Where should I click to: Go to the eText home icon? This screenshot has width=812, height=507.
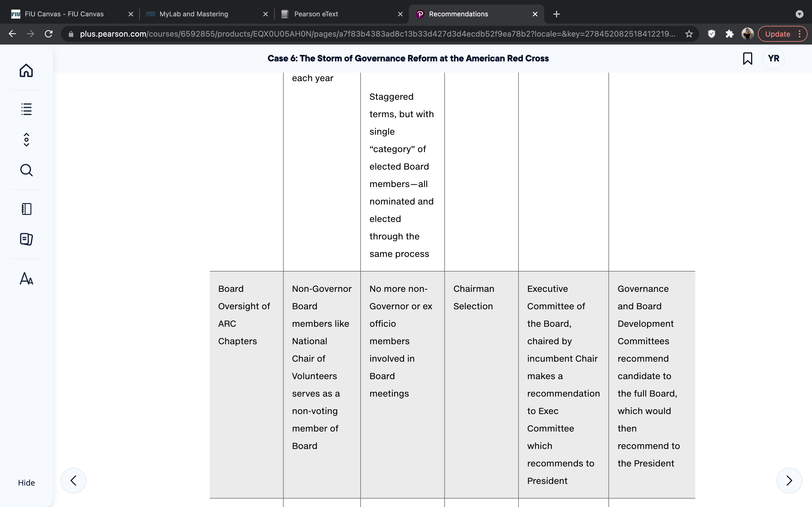[26, 70]
